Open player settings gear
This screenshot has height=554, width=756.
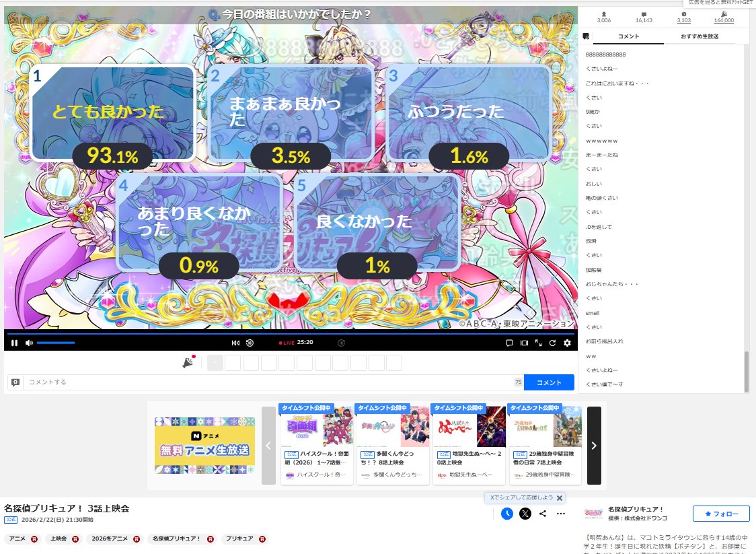pyautogui.click(x=567, y=343)
